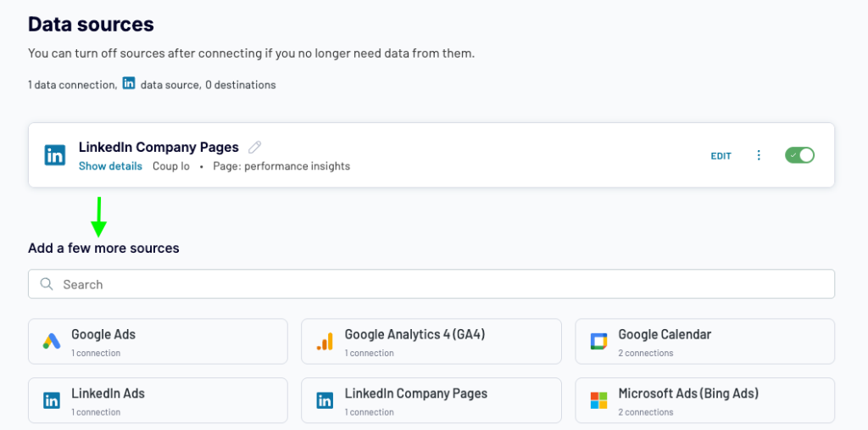Select LinkedIn Company Pages card in source list

click(431, 400)
